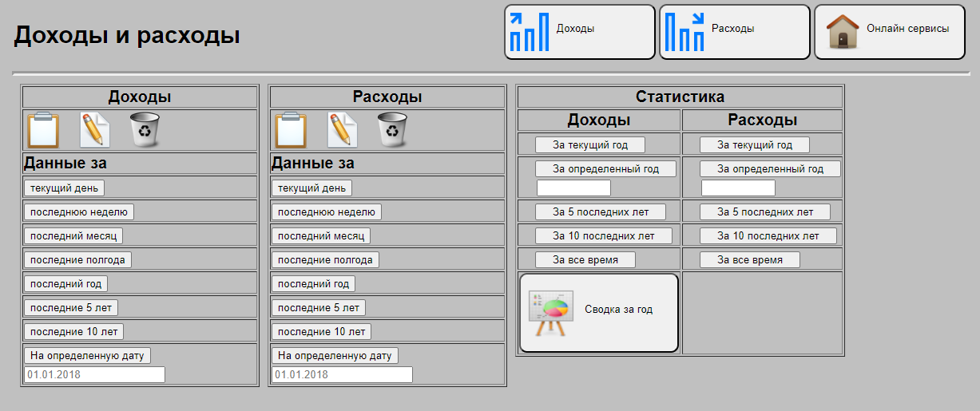Go to the Расходы section in top navigation
The width and height of the screenshot is (980, 411).
[734, 32]
